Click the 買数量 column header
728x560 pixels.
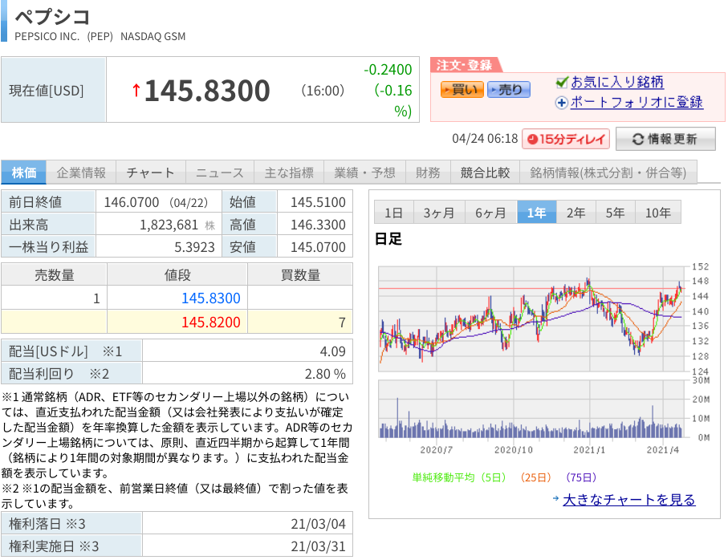click(x=300, y=274)
